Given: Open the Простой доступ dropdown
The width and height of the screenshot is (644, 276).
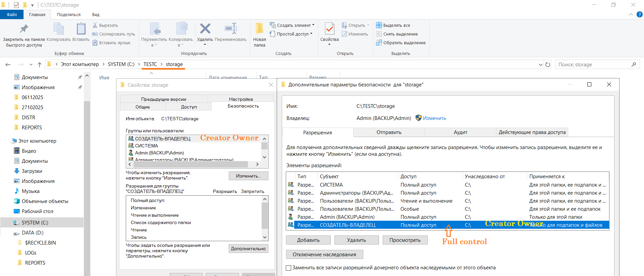Looking at the screenshot, I should pyautogui.click(x=311, y=34).
